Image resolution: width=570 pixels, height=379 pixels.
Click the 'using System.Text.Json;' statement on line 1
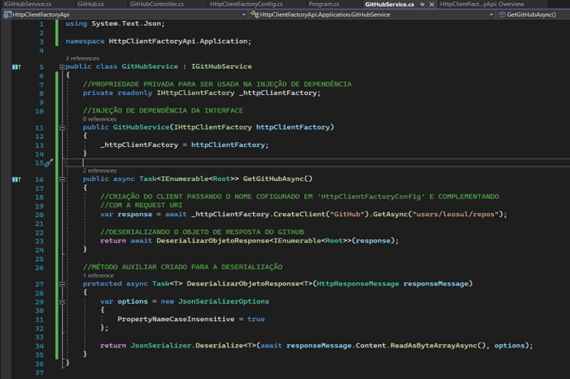click(x=115, y=24)
